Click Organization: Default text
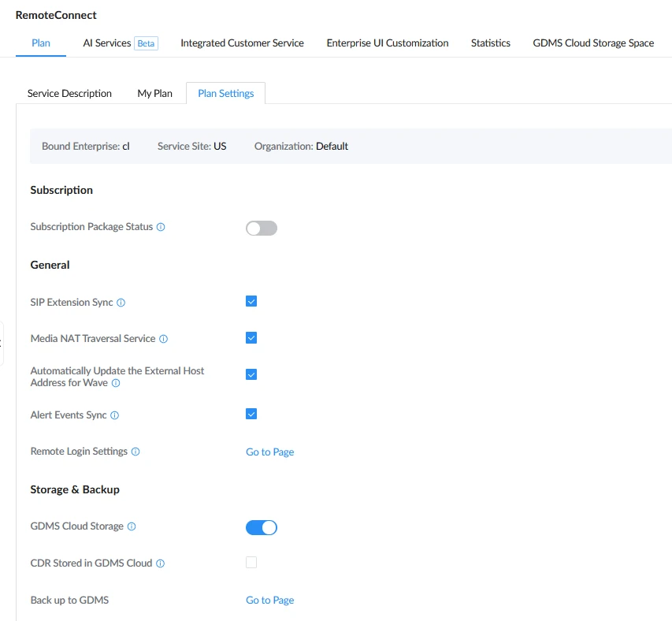This screenshot has height=621, width=672. (x=301, y=146)
